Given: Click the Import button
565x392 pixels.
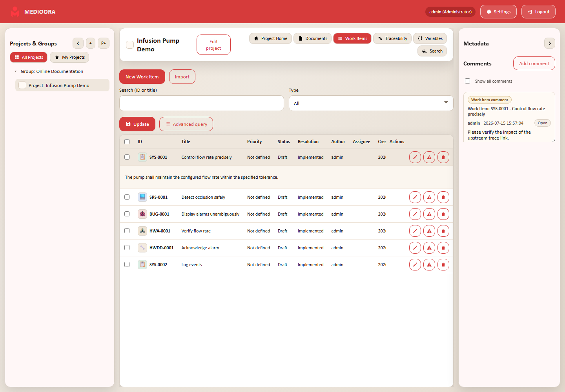Looking at the screenshot, I should click(182, 77).
